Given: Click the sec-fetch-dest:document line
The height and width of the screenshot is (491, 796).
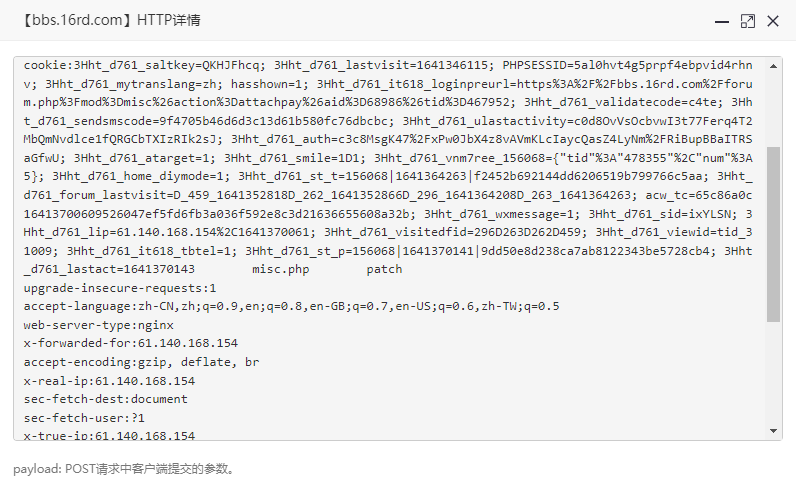Looking at the screenshot, I should coord(106,399).
